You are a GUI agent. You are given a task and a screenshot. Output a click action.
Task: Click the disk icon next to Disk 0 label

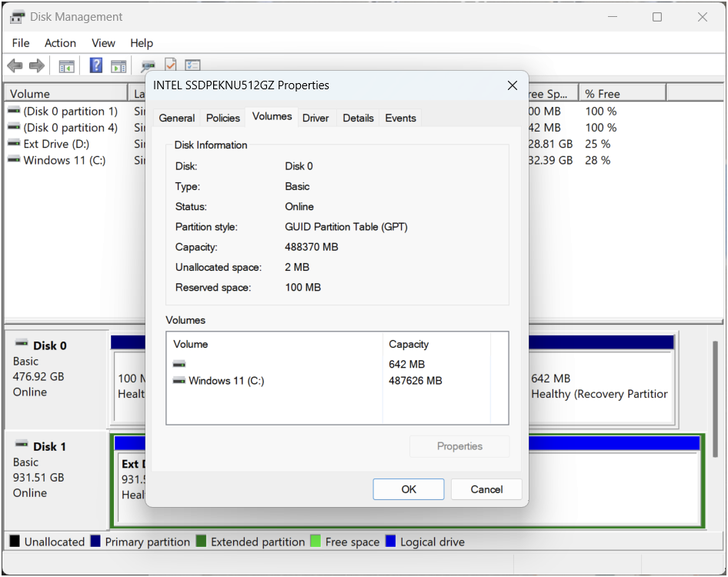(22, 344)
